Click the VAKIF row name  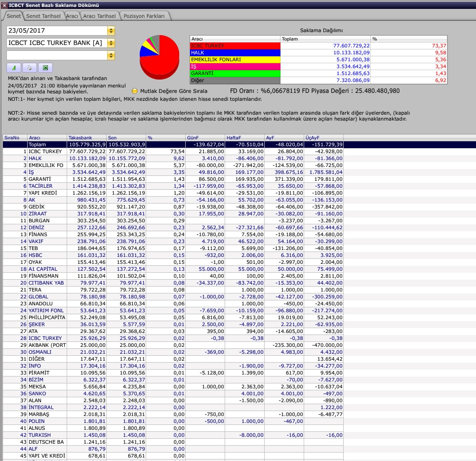pos(36,242)
